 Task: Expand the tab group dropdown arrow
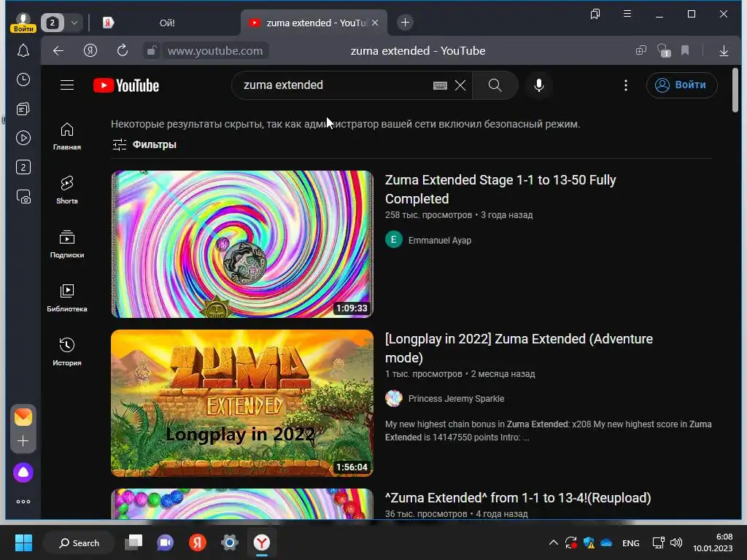pos(74,23)
